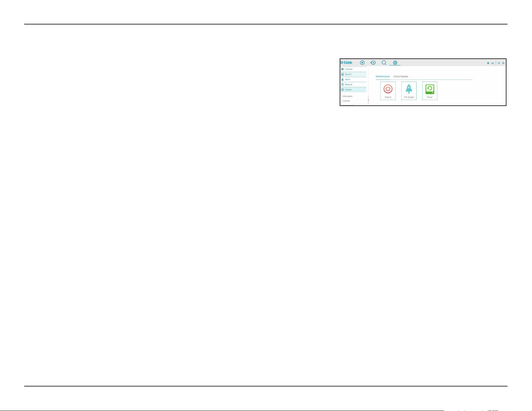Click the search magnifier icon
Image resolution: width=532 pixels, height=411 pixels.
click(384, 63)
